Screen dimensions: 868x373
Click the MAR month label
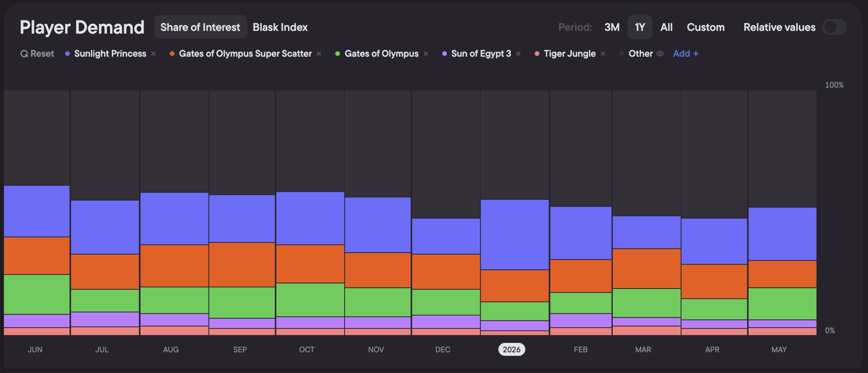tap(643, 350)
